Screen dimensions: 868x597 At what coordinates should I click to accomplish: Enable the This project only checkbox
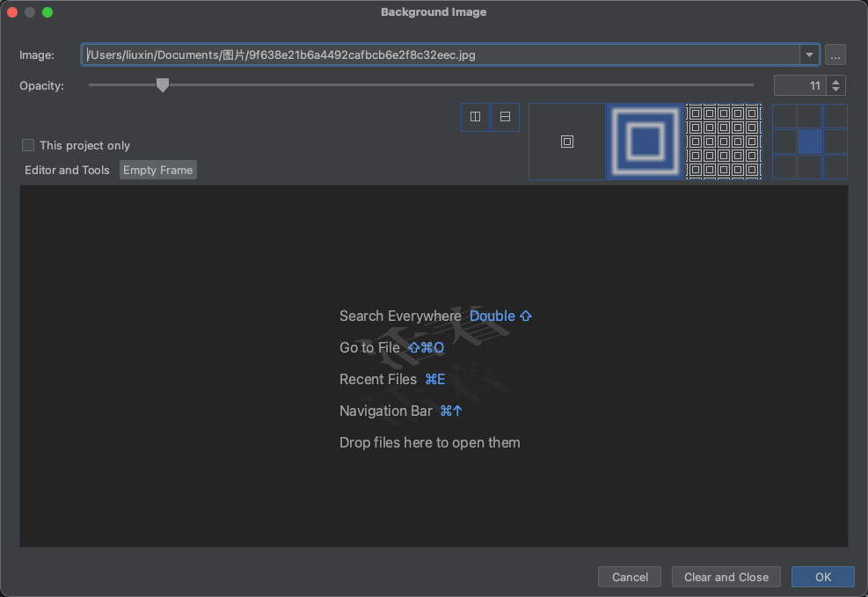point(27,145)
